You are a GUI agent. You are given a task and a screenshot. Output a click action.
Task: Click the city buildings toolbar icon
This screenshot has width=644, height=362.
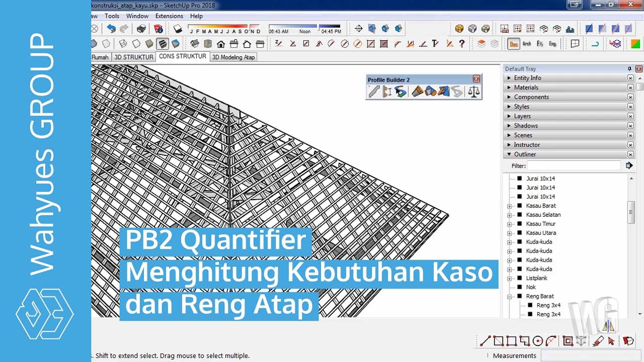[570, 29]
